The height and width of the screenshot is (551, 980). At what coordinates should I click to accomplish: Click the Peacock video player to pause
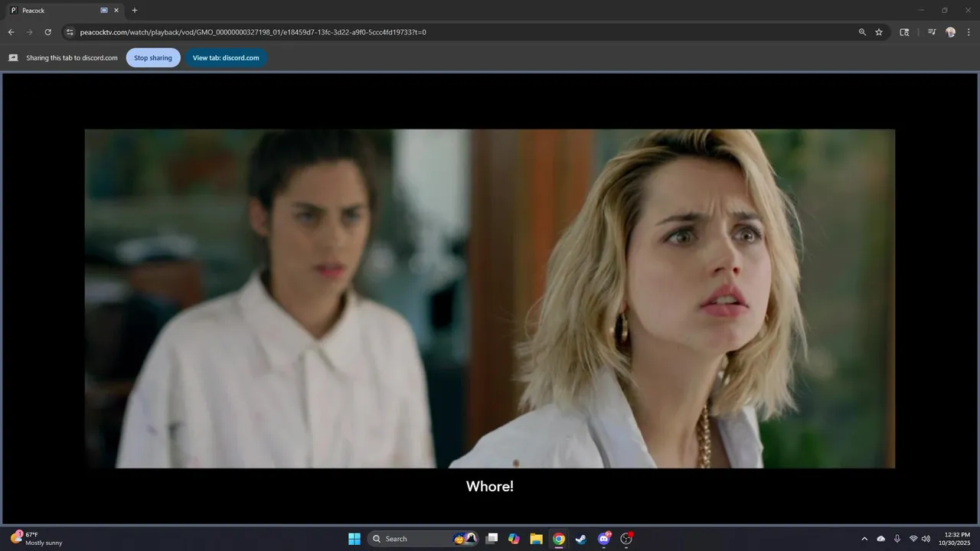490,298
